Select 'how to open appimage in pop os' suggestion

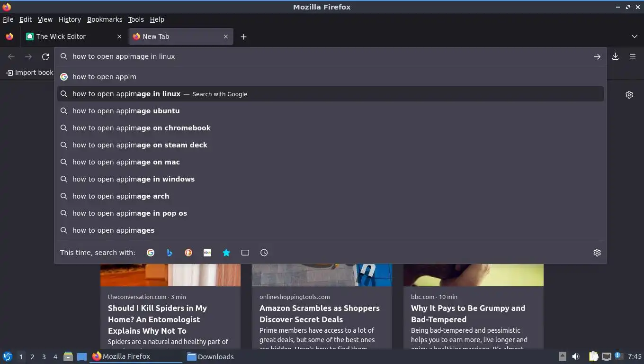coord(331,213)
